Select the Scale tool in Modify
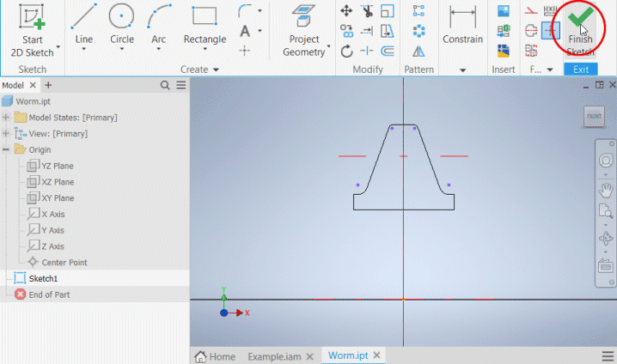 pyautogui.click(x=388, y=10)
